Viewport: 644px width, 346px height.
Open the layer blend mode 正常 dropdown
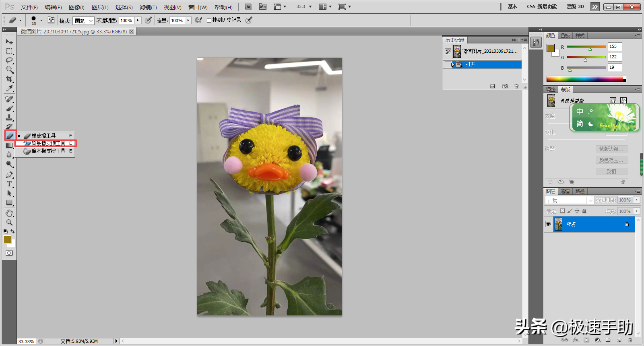pyautogui.click(x=569, y=200)
